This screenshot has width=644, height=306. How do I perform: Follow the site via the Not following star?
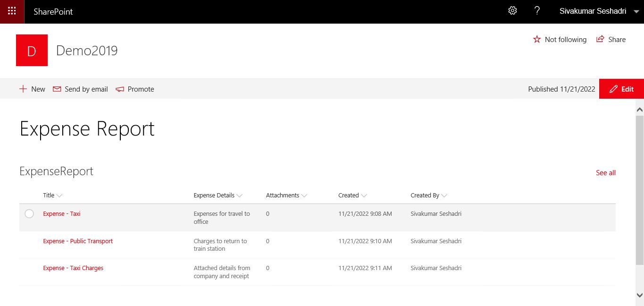tap(537, 39)
